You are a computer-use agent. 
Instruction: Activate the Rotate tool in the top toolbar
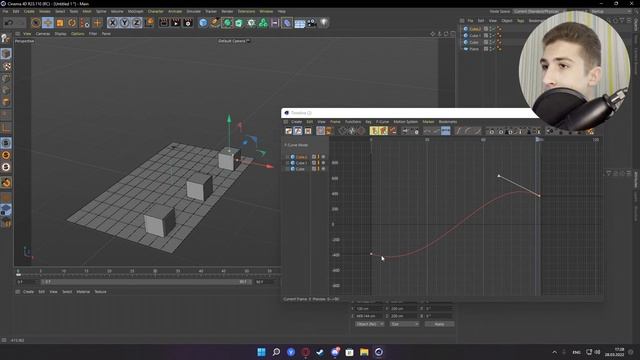[x=72, y=23]
